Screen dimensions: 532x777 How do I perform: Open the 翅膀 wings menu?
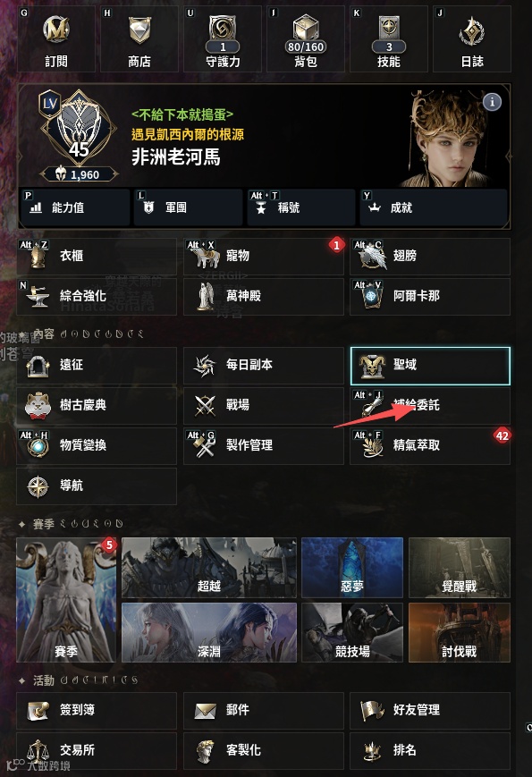point(430,257)
